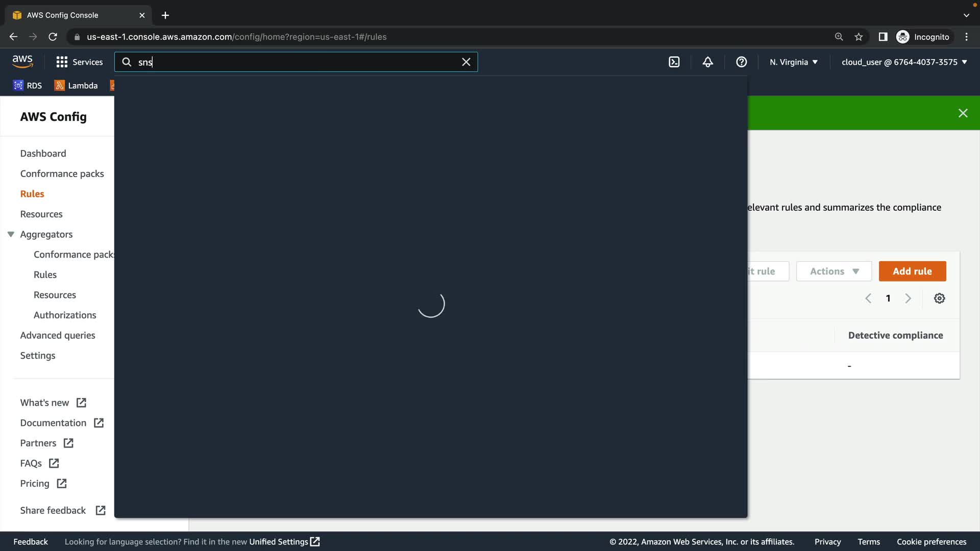Open the Actions dropdown
This screenshot has height=551, width=980.
834,271
